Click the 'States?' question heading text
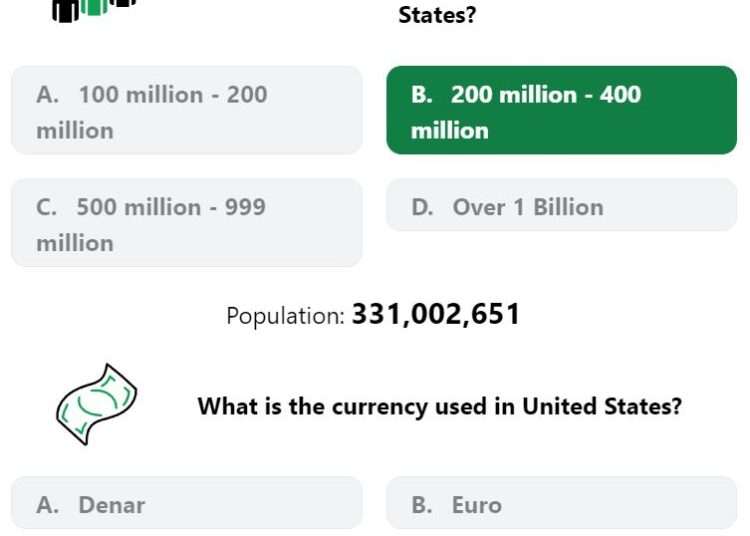Screen dimensions: 750x536 pyautogui.click(x=437, y=15)
